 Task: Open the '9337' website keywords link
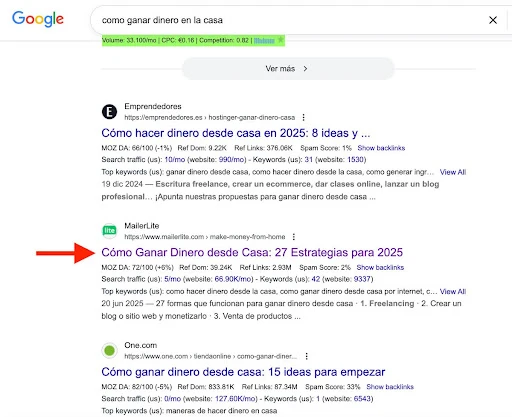[362, 279]
